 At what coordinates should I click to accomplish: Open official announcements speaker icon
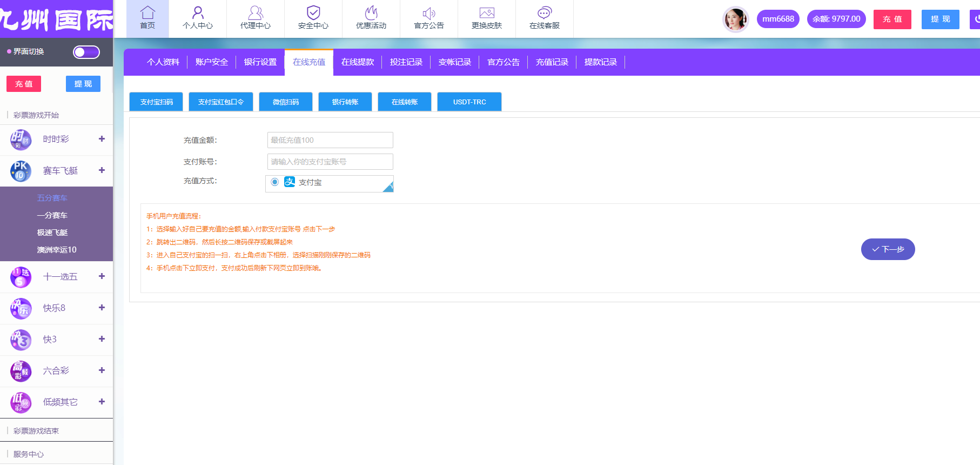[x=429, y=13]
